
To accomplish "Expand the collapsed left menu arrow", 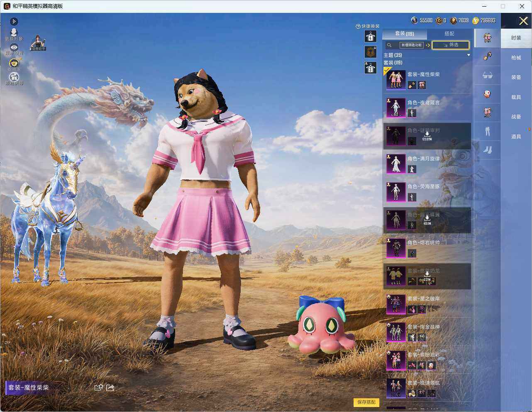I will pos(14,21).
